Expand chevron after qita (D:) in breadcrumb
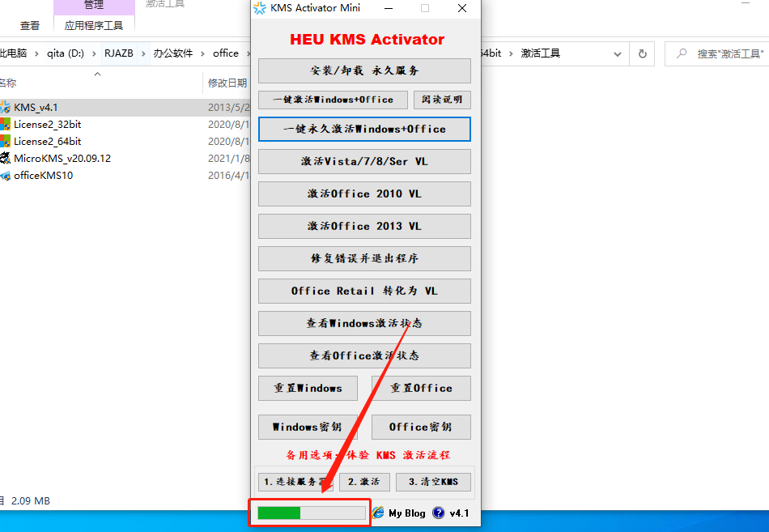The height and width of the screenshot is (532, 769). tap(94, 53)
